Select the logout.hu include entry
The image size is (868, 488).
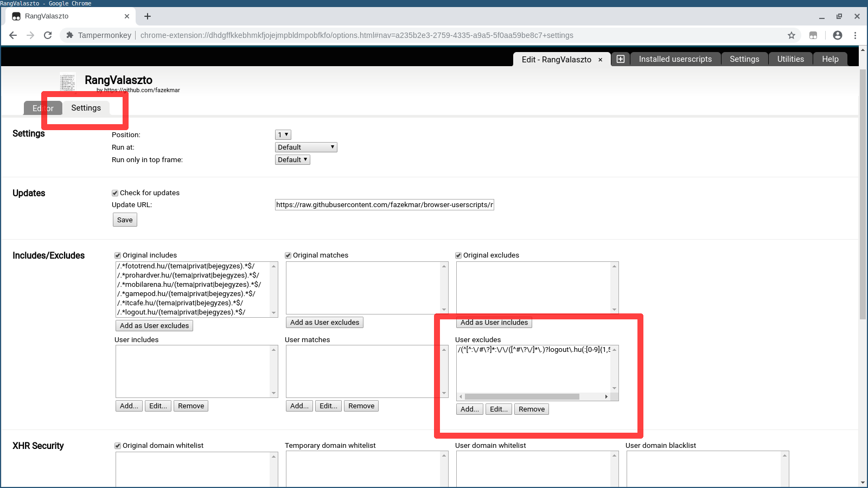[193, 312]
